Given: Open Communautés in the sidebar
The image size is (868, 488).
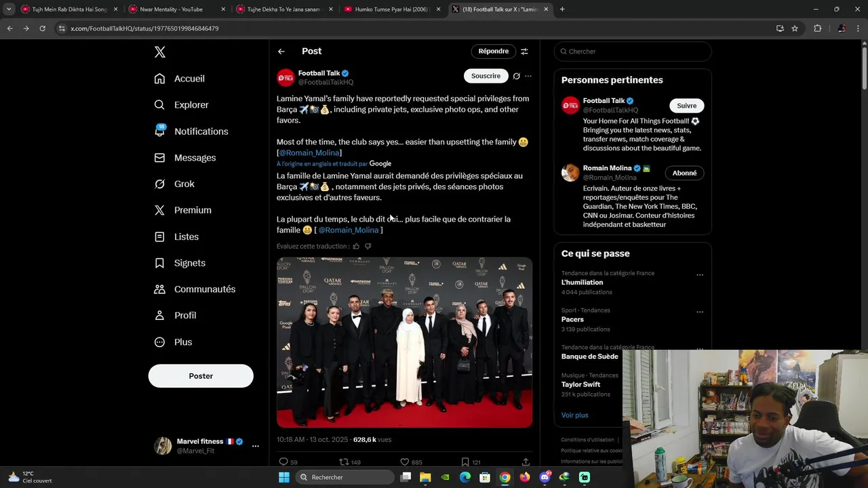Looking at the screenshot, I should click(195, 289).
